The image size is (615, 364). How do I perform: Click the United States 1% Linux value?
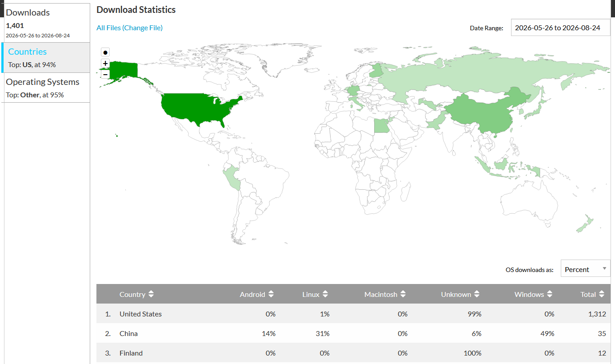coord(324,314)
